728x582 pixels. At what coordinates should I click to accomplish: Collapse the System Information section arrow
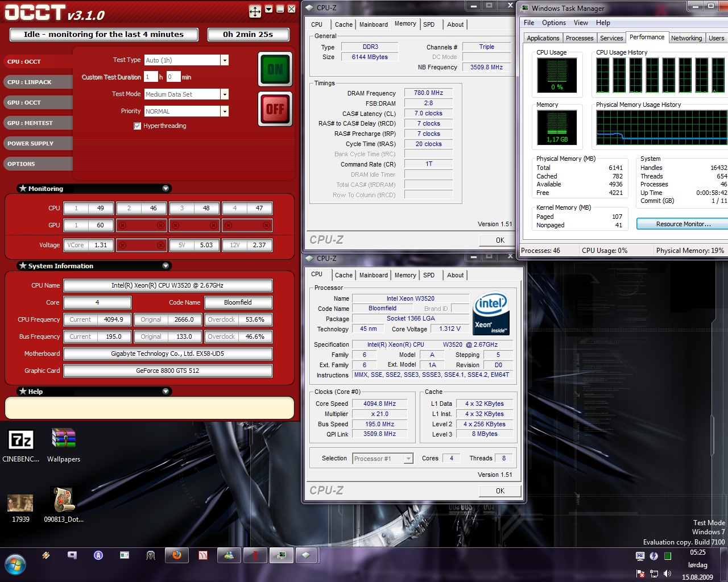pos(166,265)
